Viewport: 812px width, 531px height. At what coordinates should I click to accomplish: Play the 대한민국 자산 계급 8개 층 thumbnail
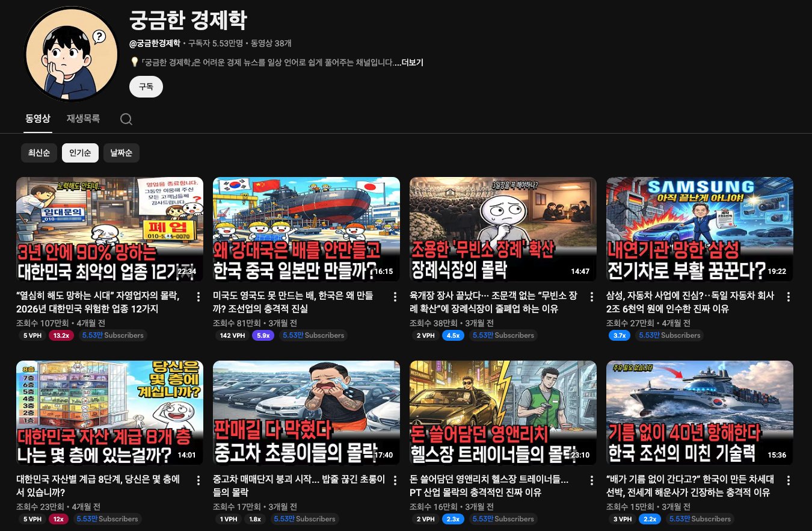[x=109, y=413]
